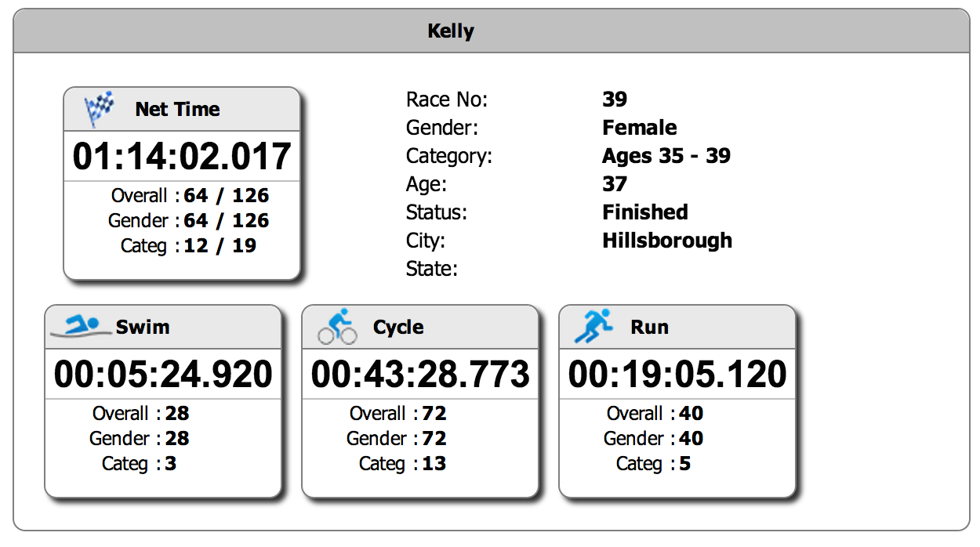
Task: Click the age value 37
Action: point(615,184)
